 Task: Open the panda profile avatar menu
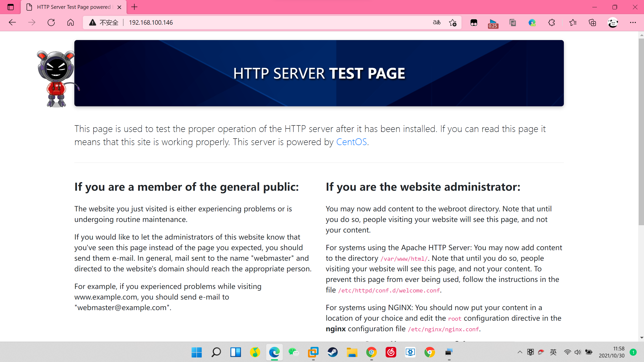[x=613, y=22]
